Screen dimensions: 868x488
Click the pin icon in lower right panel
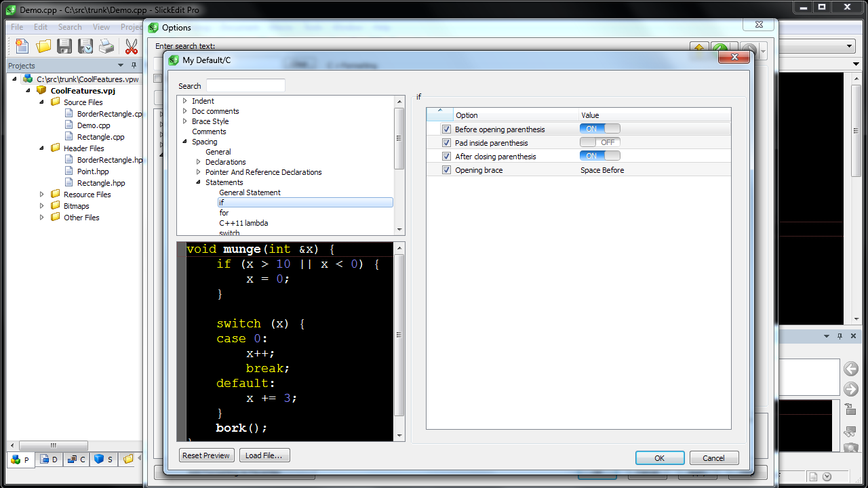point(840,336)
